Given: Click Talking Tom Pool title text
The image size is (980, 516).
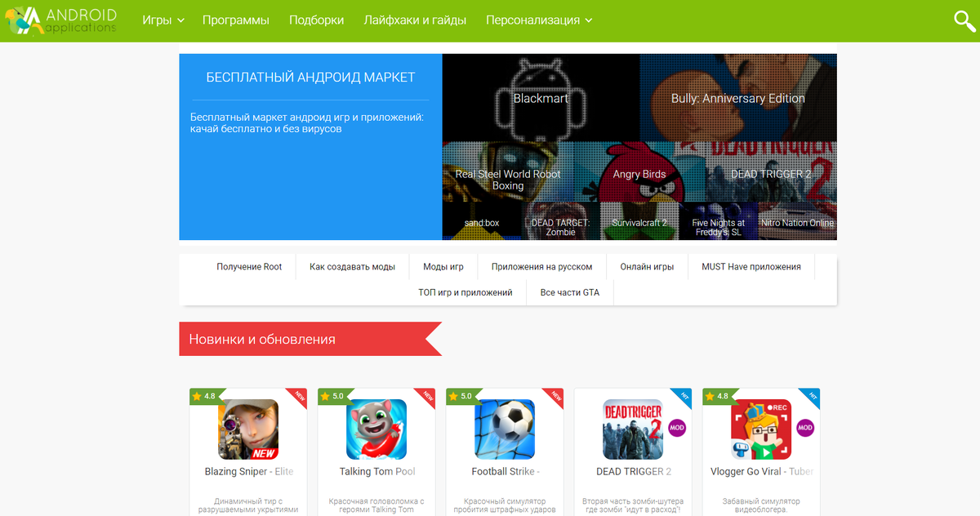Looking at the screenshot, I should (x=377, y=472).
